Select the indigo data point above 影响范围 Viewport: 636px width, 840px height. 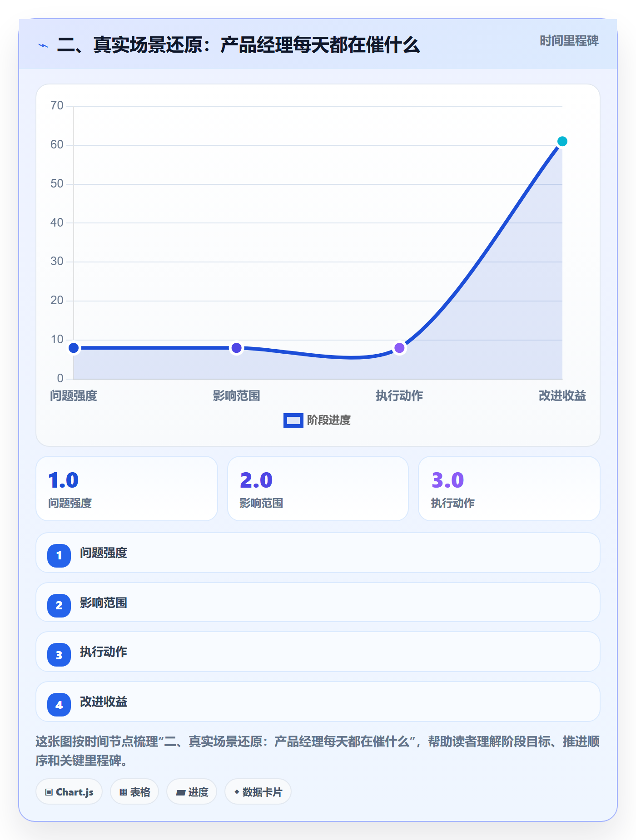pyautogui.click(x=237, y=348)
